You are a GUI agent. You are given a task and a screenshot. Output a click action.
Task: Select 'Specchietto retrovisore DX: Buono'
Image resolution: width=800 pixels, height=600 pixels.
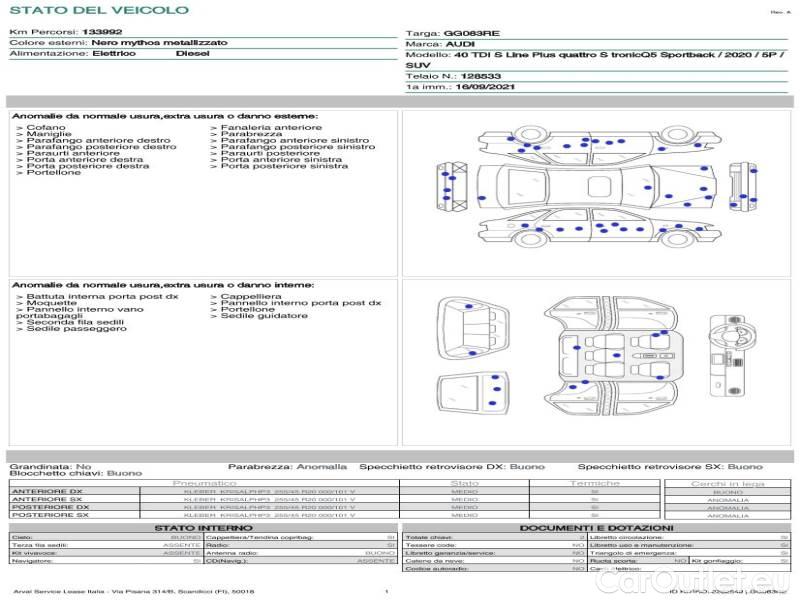[452, 466]
